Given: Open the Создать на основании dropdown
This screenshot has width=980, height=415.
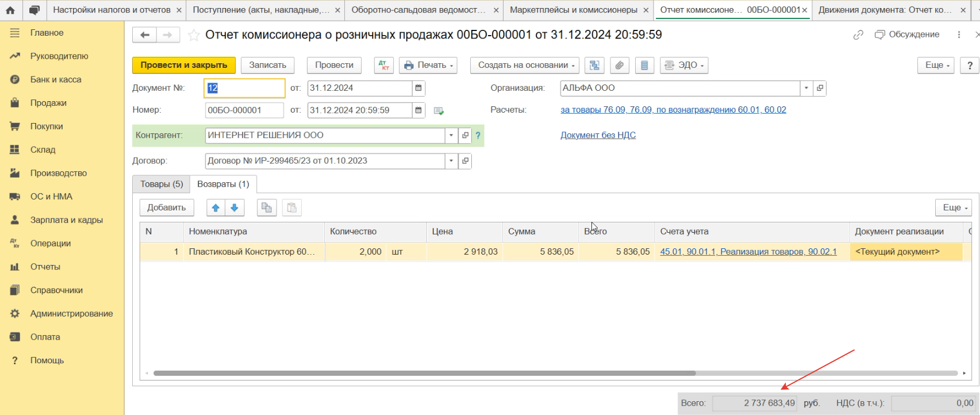Looking at the screenshot, I should click(526, 66).
